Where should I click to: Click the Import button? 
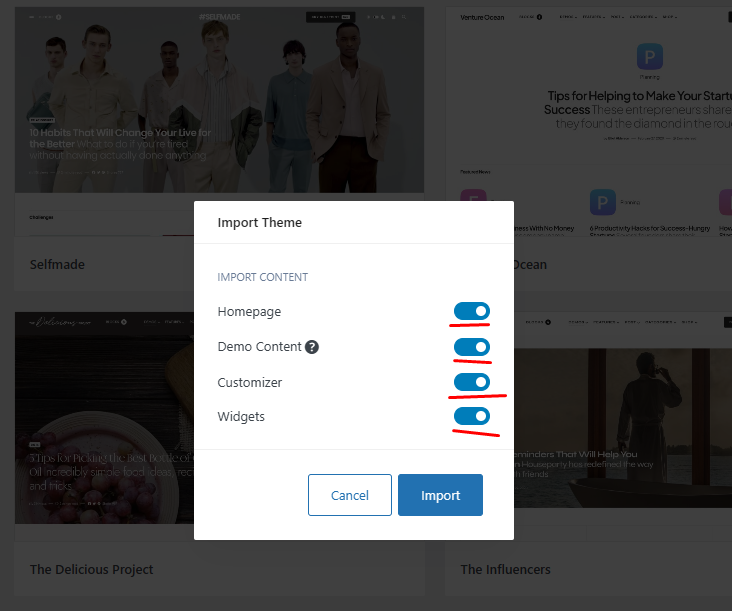440,495
